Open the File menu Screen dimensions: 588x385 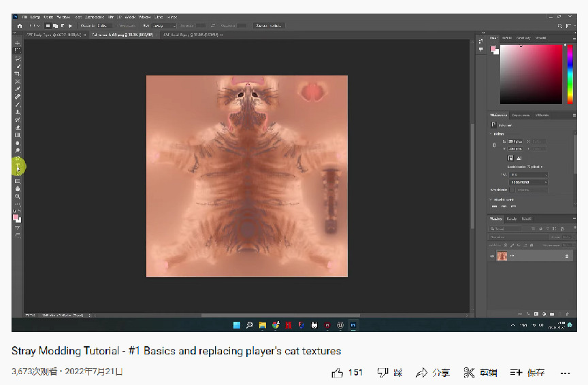[x=24, y=16]
